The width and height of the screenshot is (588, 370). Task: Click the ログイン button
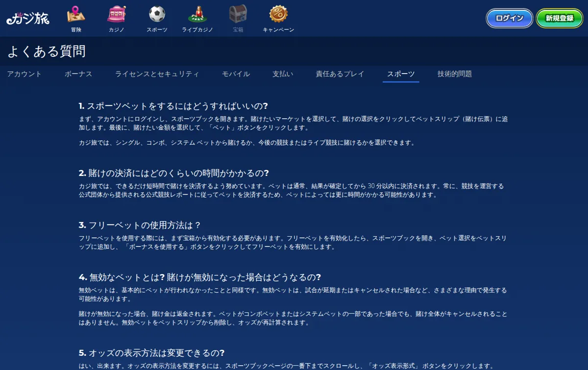[510, 18]
